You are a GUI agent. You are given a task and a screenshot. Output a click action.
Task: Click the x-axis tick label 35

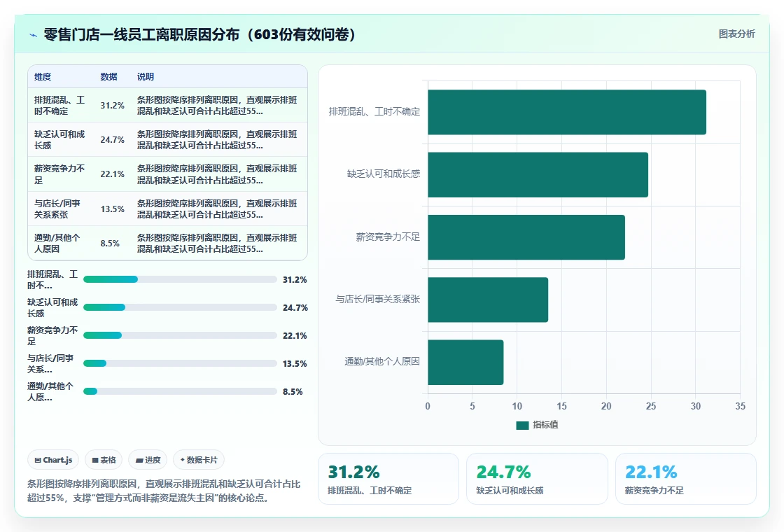[x=740, y=406]
